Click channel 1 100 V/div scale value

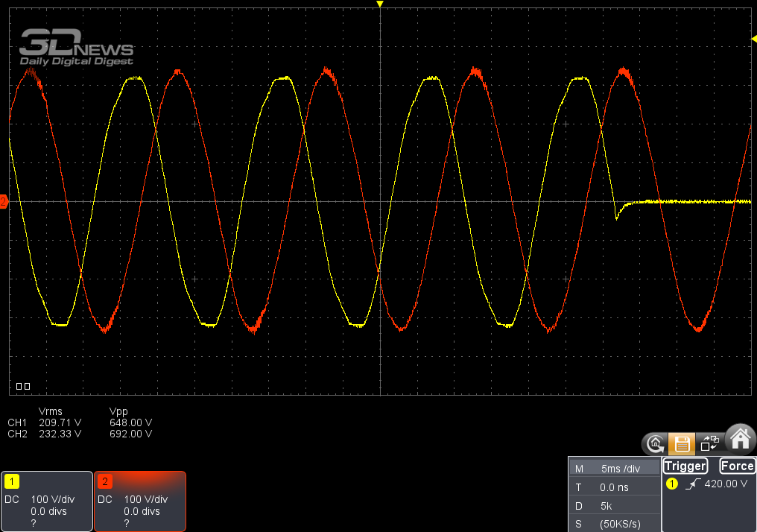53,499
